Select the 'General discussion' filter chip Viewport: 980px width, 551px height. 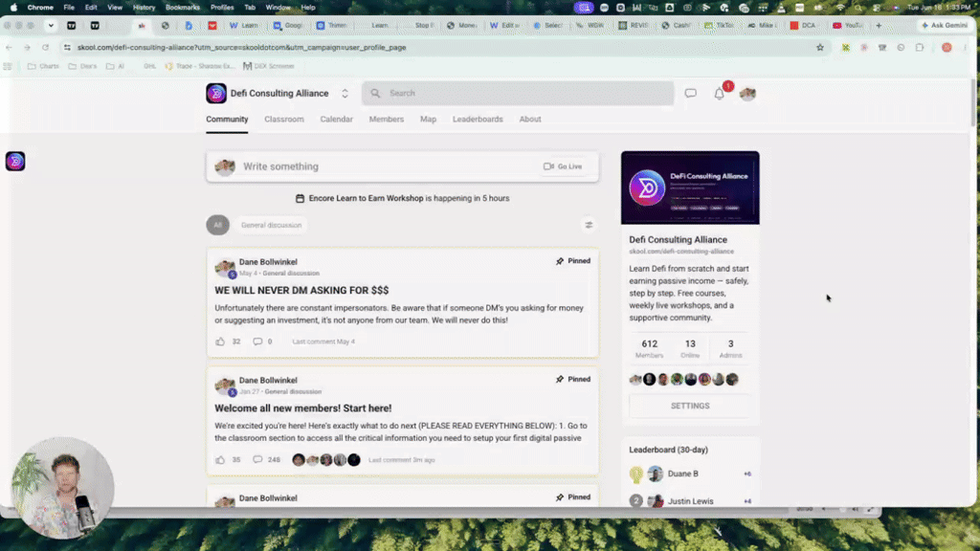tap(271, 225)
